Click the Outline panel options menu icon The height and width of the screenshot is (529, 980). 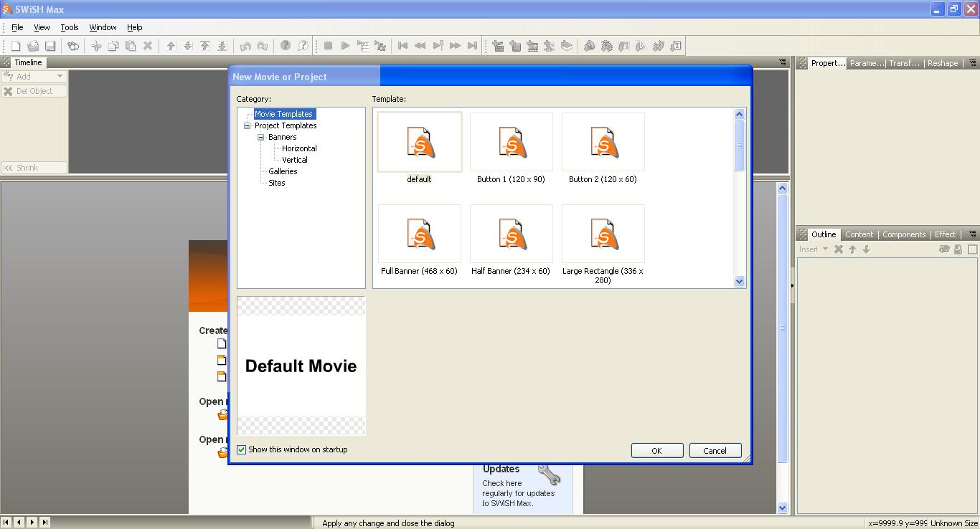coord(972,234)
